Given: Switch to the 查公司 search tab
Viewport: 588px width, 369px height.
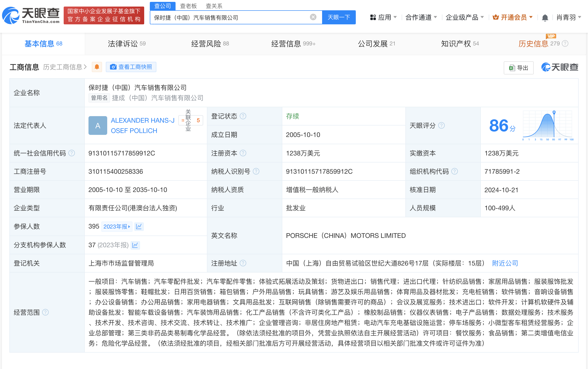Looking at the screenshot, I should [x=162, y=6].
